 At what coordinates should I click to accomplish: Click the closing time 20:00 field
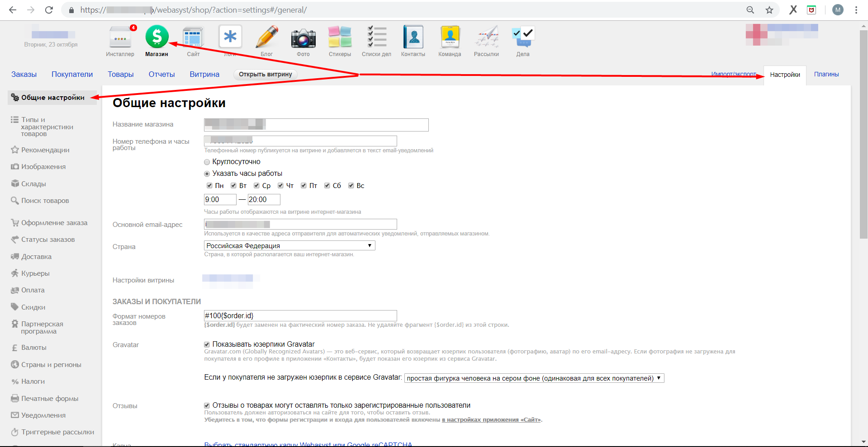tap(264, 199)
